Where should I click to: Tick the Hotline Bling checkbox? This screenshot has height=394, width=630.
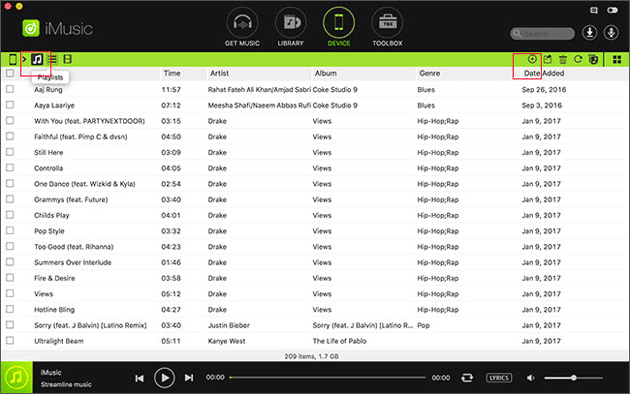[x=10, y=309]
